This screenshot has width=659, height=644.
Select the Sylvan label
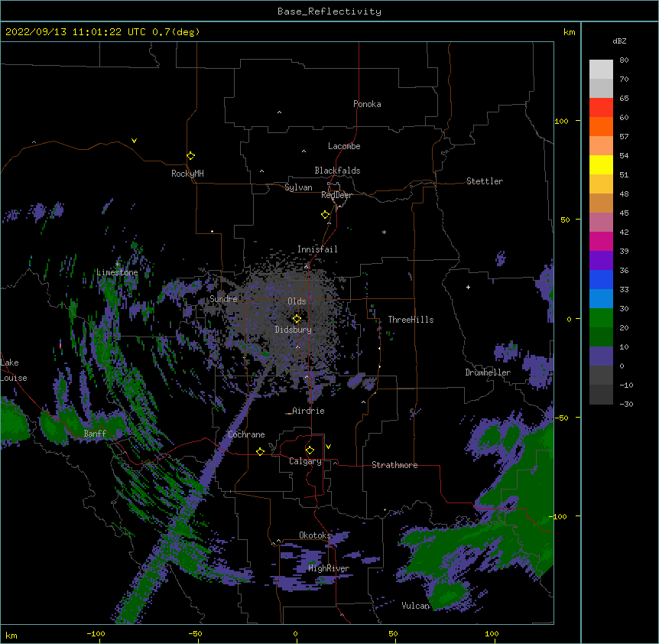pos(298,187)
